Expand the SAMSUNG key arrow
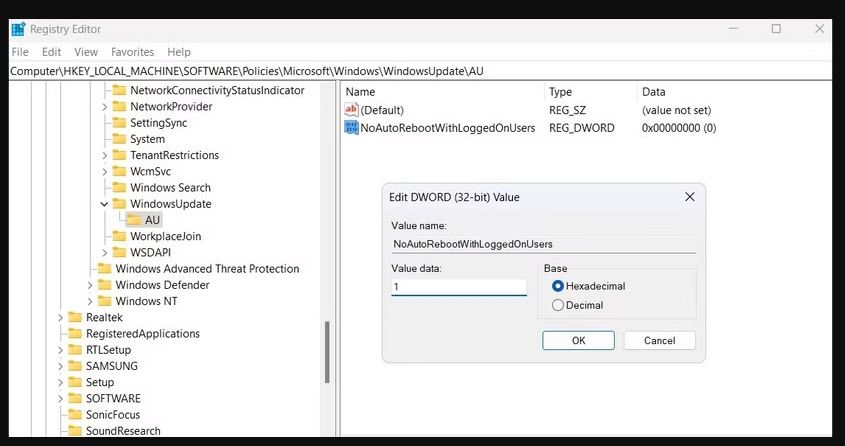This screenshot has width=845, height=446. pyautogui.click(x=60, y=366)
